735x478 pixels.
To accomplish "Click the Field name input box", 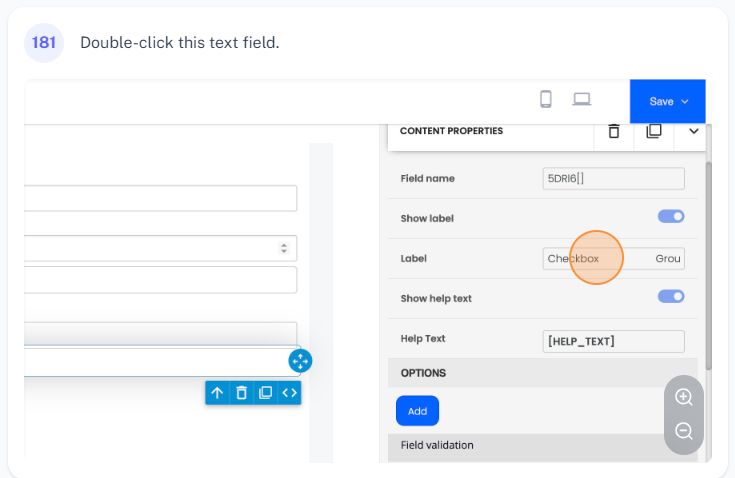I will point(613,178).
